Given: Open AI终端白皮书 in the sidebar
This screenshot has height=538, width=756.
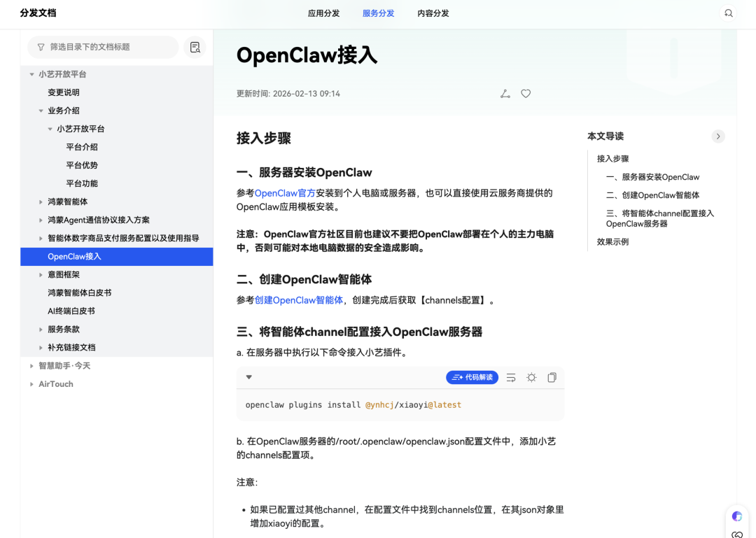Looking at the screenshot, I should [x=71, y=311].
